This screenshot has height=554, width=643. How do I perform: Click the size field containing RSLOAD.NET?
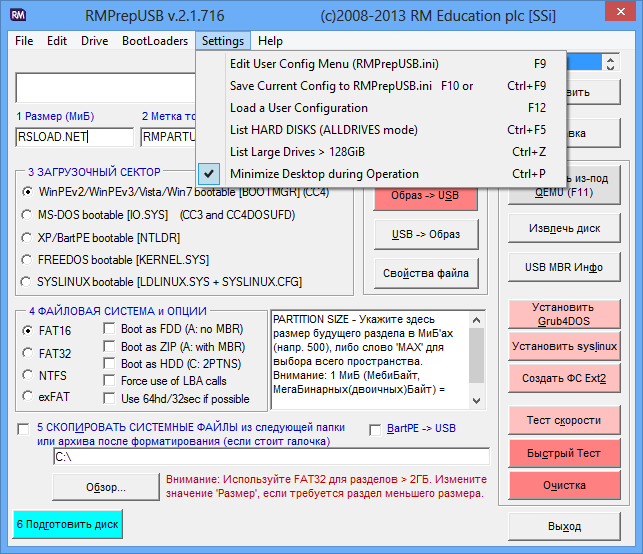[x=75, y=137]
